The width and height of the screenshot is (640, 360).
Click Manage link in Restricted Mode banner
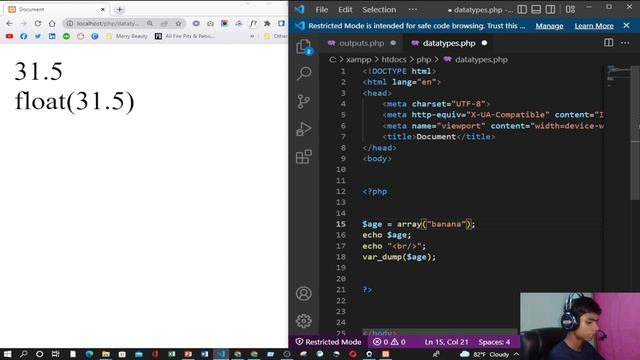pos(549,26)
